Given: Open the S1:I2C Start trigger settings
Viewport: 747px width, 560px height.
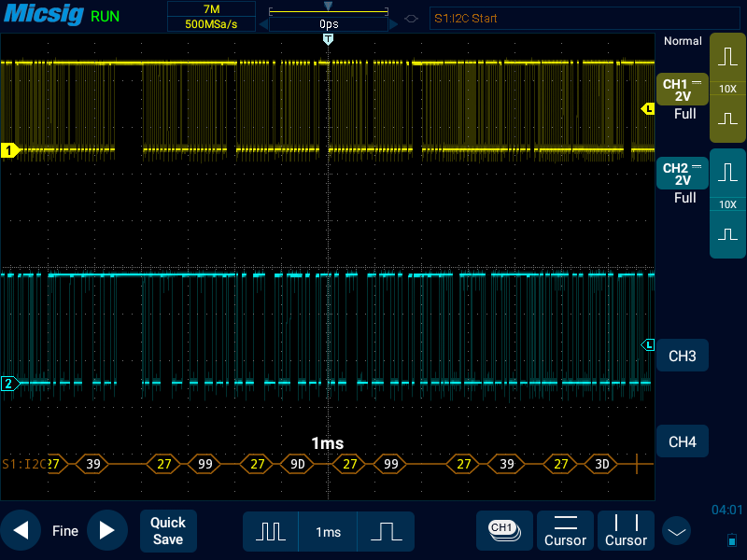Looking at the screenshot, I should (x=585, y=18).
